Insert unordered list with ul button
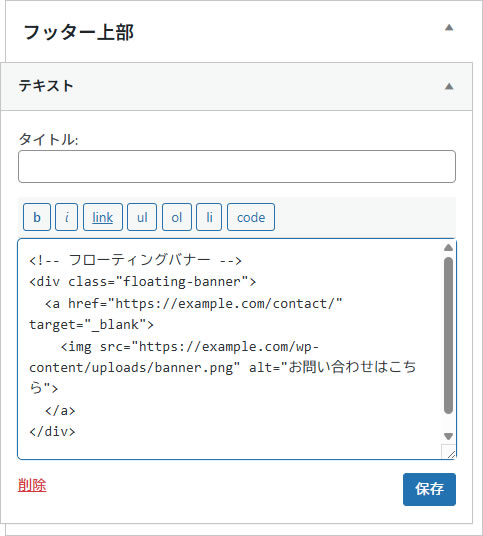This screenshot has width=483, height=536. [x=142, y=217]
